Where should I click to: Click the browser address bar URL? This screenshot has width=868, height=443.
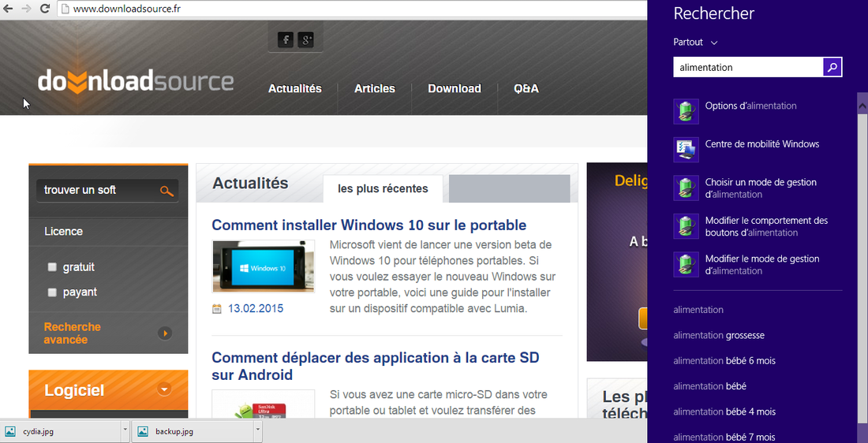tap(127, 9)
